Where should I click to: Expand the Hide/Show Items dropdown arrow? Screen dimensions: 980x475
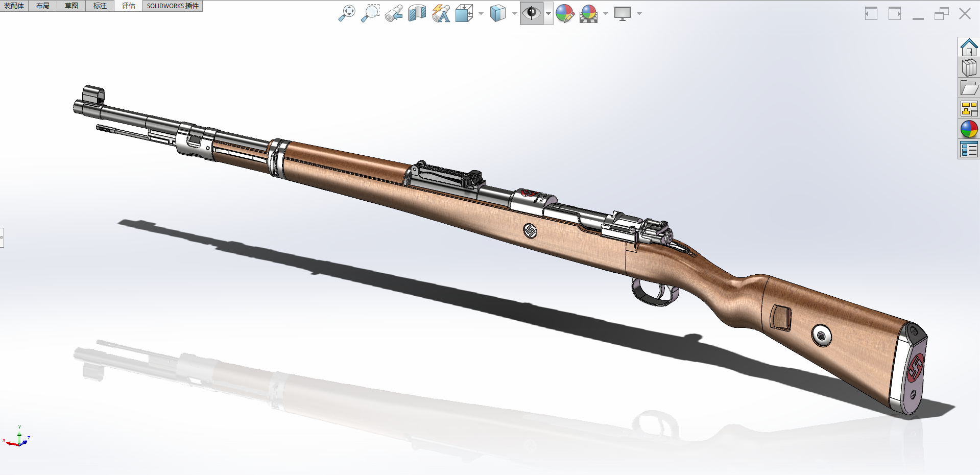click(x=548, y=14)
